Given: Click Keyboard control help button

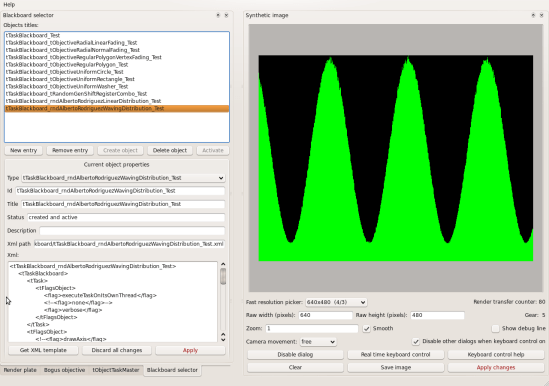Looking at the screenshot, I should (496, 354).
